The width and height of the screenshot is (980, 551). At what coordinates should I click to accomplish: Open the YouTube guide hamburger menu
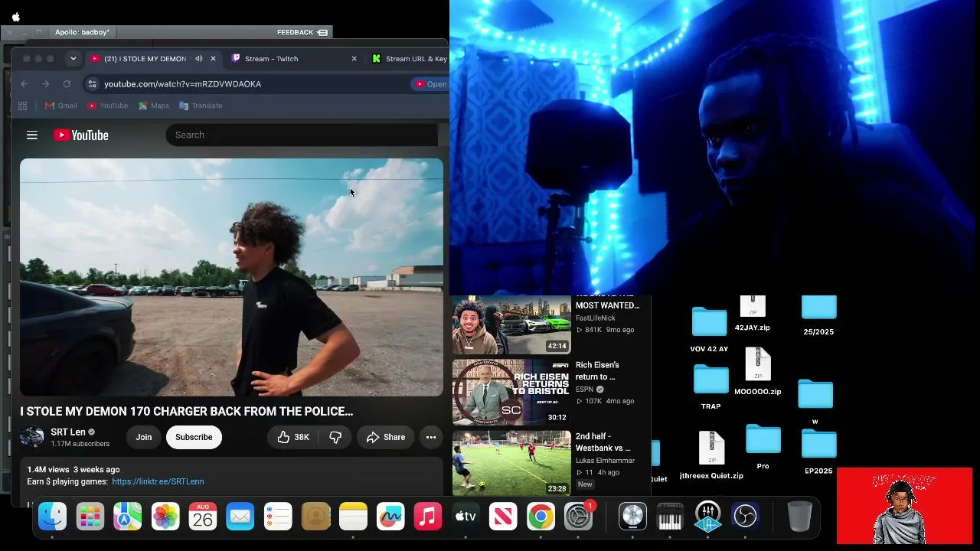32,135
